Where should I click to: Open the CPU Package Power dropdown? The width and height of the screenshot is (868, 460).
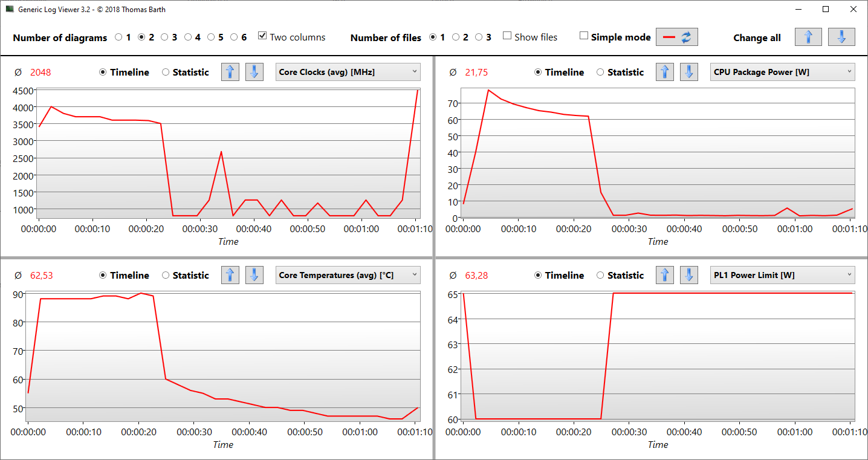coord(783,72)
